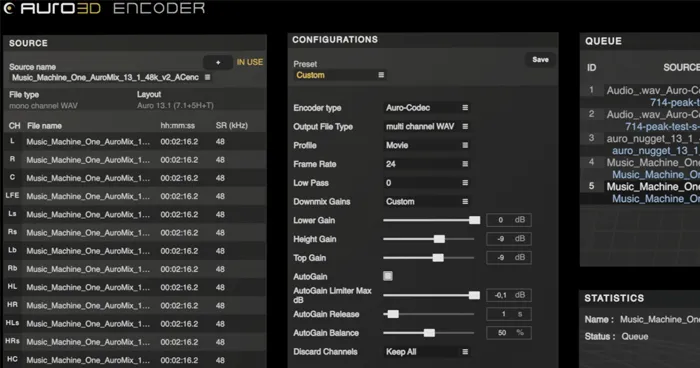The width and height of the screenshot is (700, 368).
Task: Select queue item 4 Music_Machine_One
Action: [640, 168]
